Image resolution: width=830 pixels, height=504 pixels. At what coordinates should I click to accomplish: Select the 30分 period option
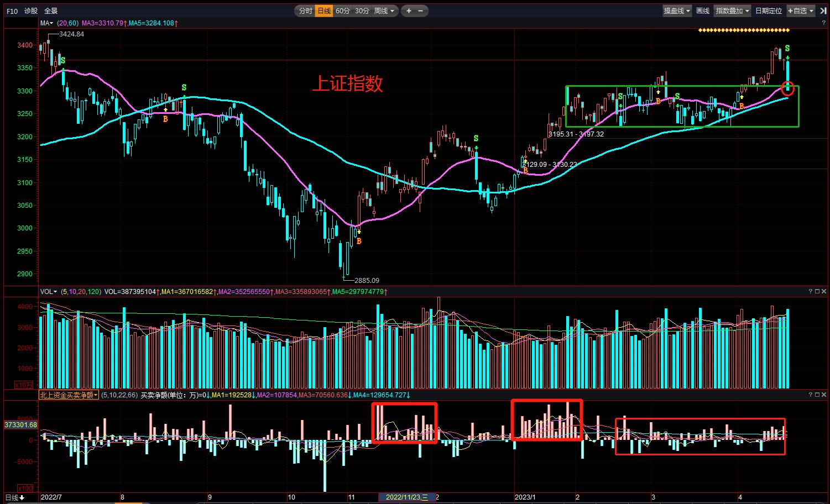362,11
